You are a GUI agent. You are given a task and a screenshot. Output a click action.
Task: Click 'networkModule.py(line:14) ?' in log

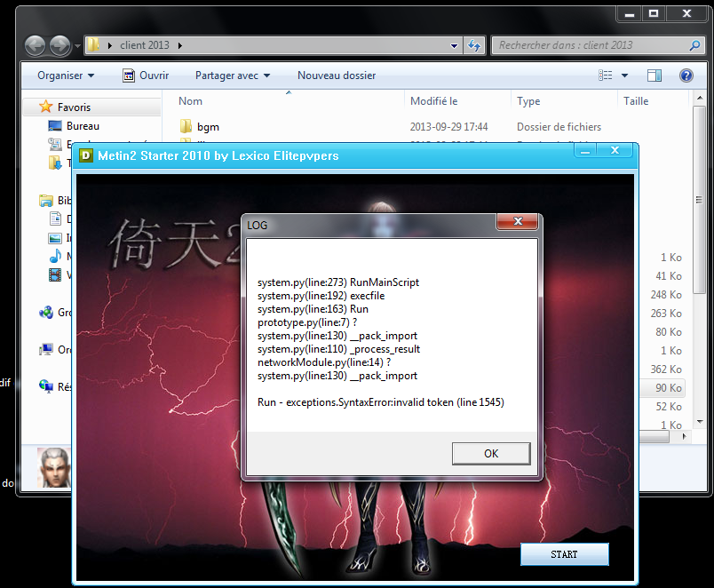[324, 362]
